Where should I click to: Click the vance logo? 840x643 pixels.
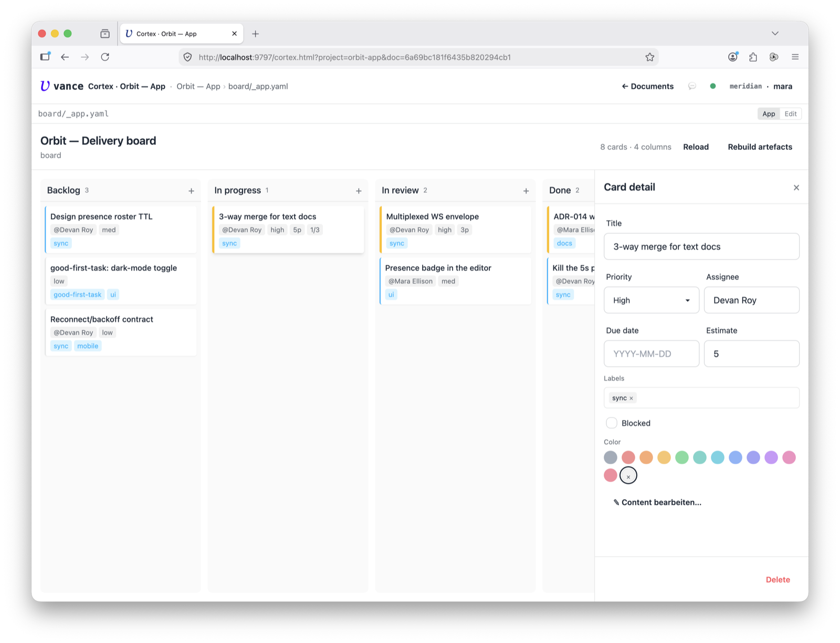[x=62, y=86]
